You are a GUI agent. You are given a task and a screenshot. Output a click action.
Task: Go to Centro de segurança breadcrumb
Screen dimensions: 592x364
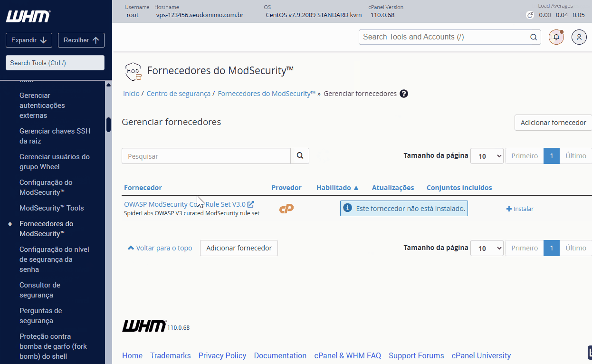[179, 94]
